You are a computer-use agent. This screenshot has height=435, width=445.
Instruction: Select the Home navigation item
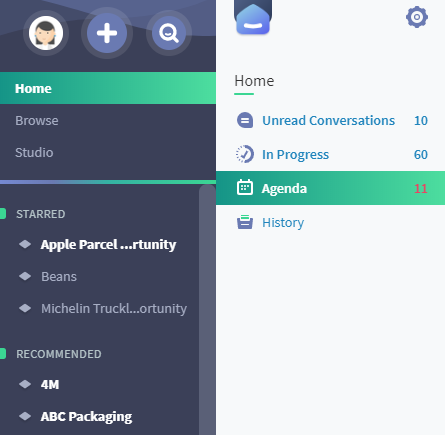[x=108, y=88]
